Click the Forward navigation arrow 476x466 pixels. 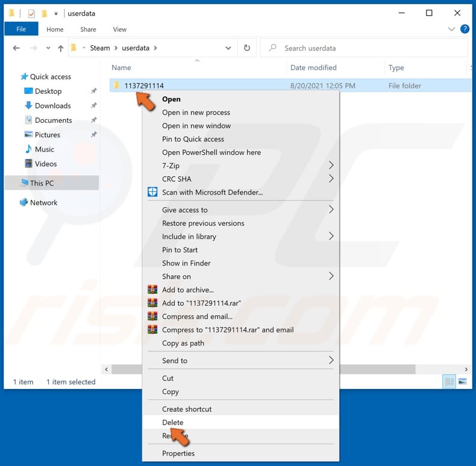[33, 48]
